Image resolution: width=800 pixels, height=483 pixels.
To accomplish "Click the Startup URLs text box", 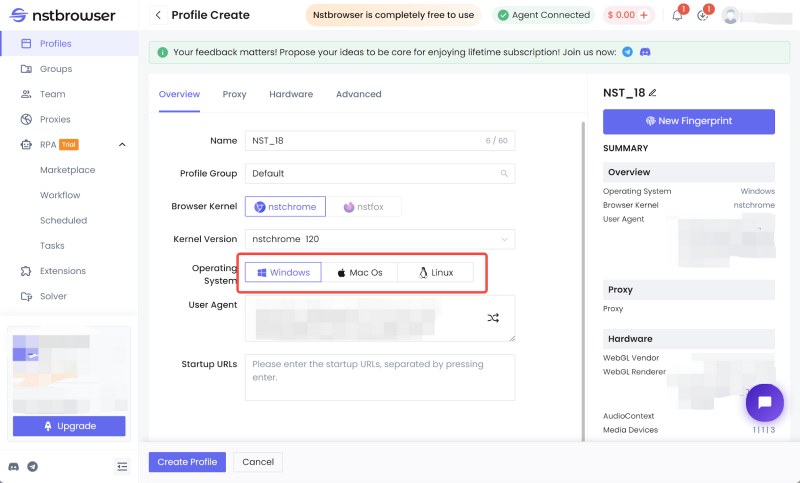I will (380, 377).
